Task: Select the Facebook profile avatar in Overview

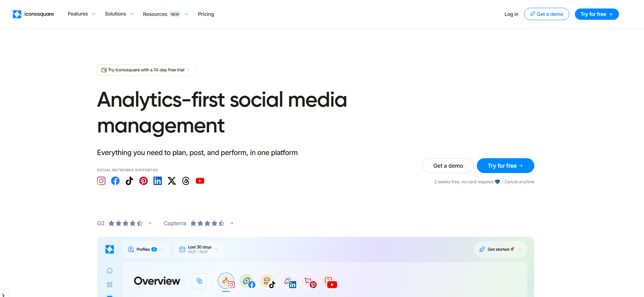Action: (x=247, y=281)
